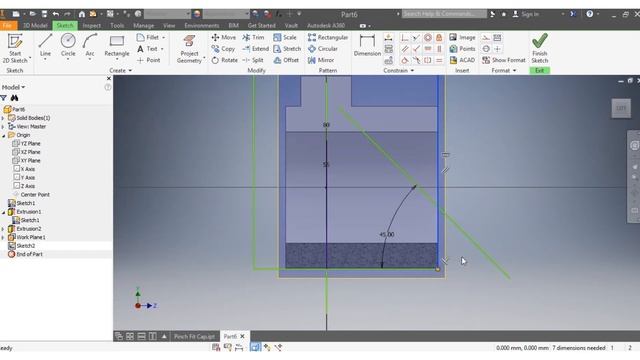Click the browser filter funnel icon

point(4,98)
